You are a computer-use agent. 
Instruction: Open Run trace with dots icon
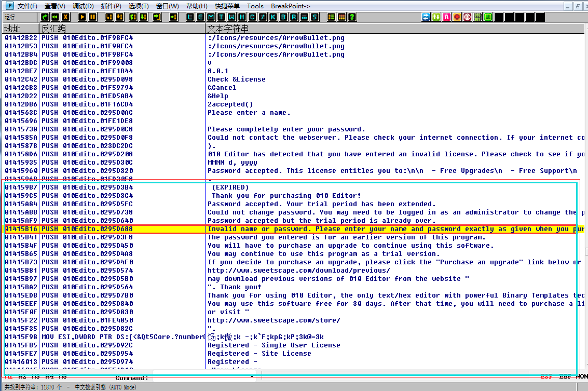[304, 17]
